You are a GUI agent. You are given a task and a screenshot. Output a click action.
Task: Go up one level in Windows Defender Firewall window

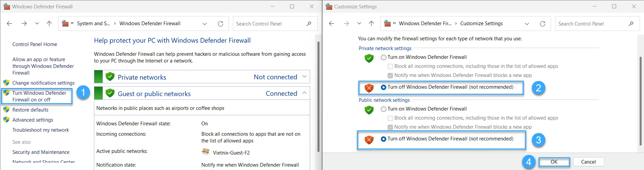click(49, 24)
